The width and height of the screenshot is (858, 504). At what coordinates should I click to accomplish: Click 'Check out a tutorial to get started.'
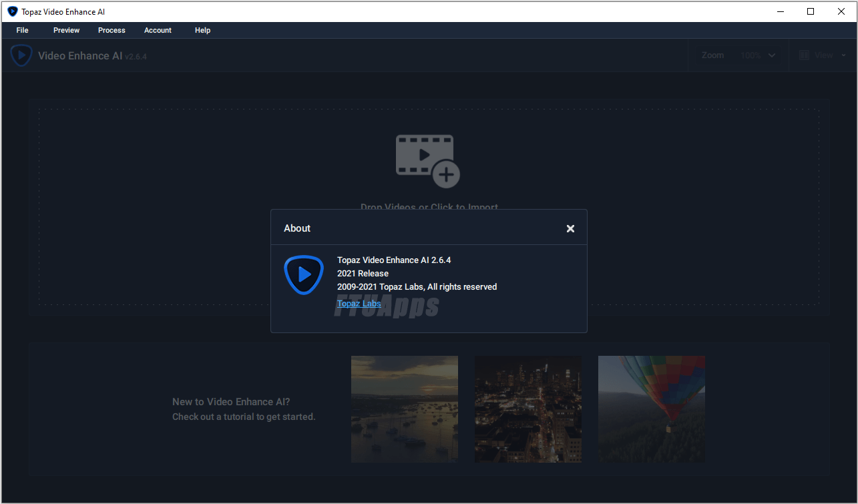click(244, 417)
